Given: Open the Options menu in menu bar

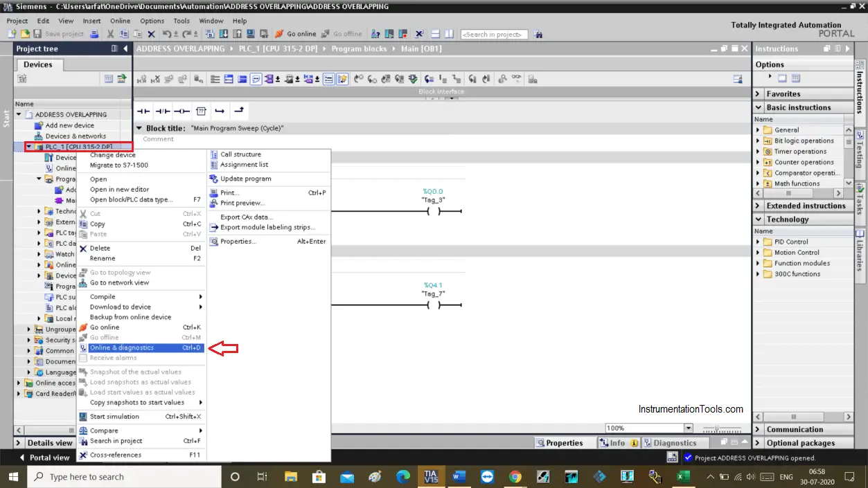Looking at the screenshot, I should [x=152, y=21].
